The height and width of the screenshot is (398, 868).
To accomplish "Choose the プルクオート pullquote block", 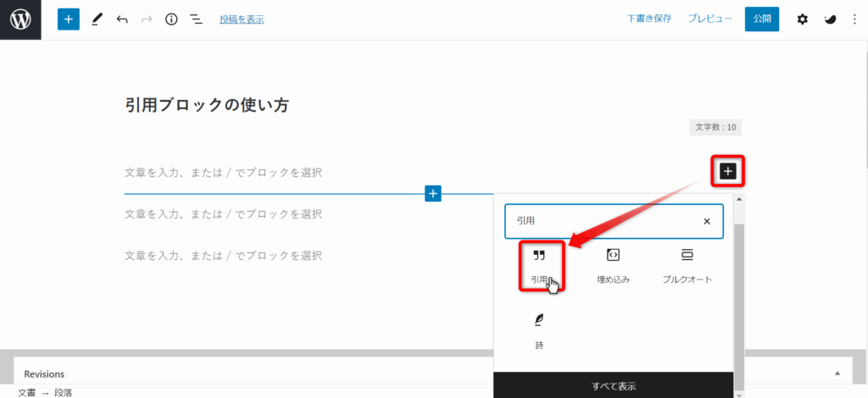I will coord(687,267).
